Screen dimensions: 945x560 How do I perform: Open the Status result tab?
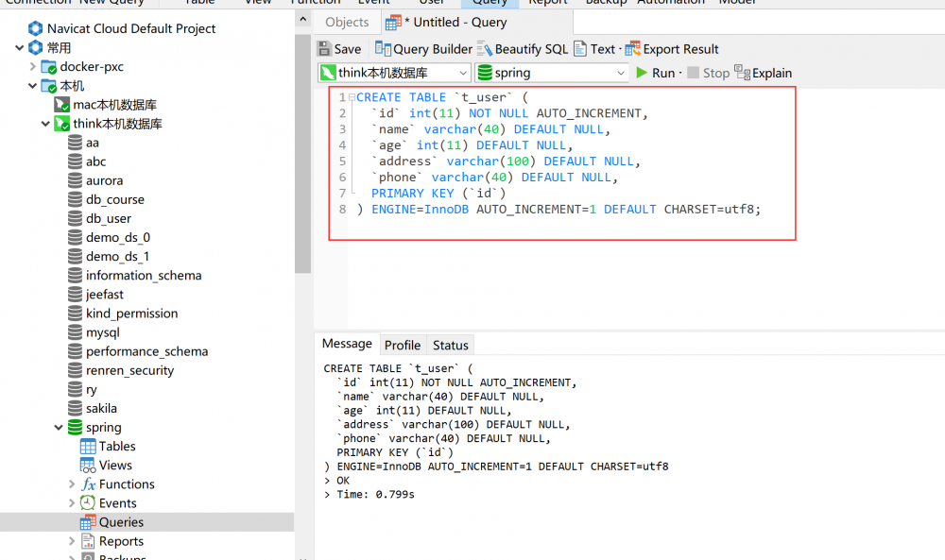450,345
